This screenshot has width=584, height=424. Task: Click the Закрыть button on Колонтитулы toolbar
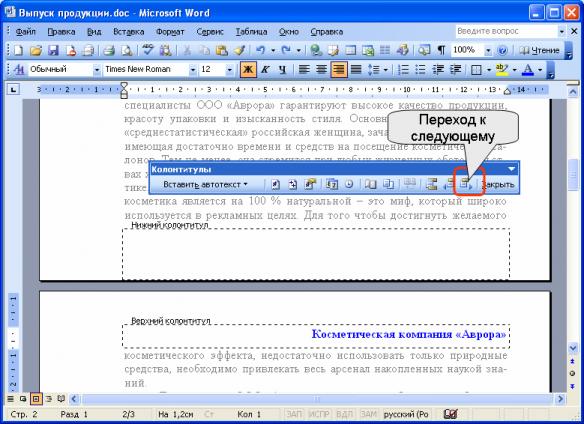coord(498,184)
